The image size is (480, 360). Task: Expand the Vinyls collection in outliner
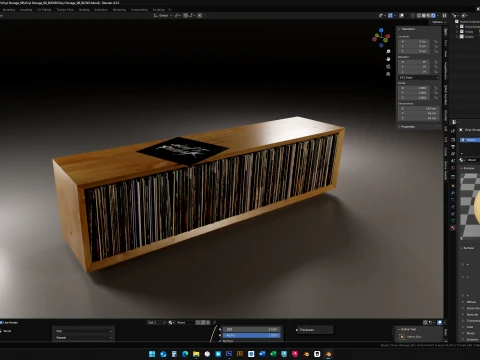tap(457, 31)
